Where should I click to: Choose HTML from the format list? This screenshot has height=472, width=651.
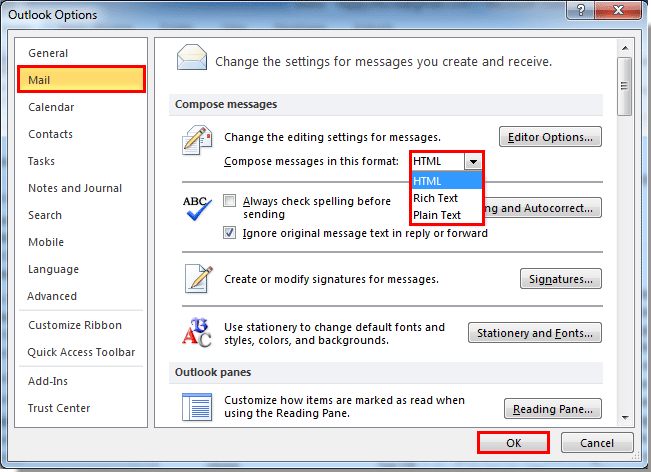tap(447, 181)
